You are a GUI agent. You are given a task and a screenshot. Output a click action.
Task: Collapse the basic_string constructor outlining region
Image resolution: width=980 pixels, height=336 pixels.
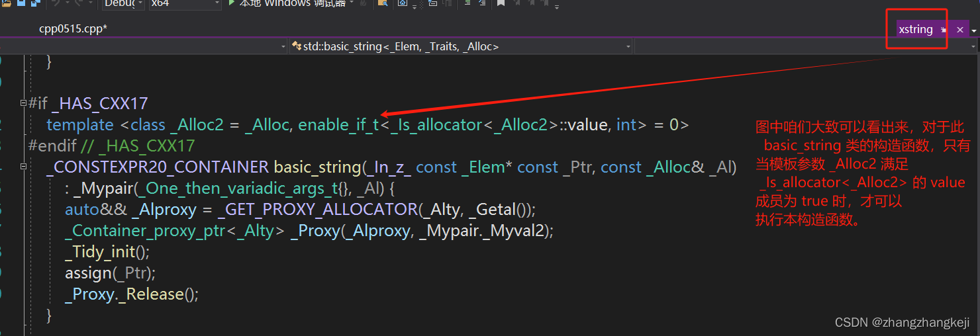coord(24,167)
